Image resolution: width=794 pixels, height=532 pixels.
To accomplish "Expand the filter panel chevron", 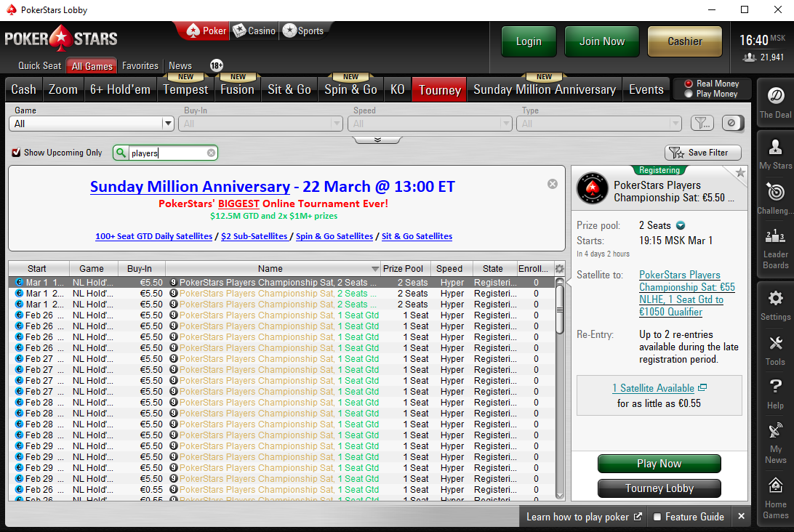I will [x=378, y=140].
